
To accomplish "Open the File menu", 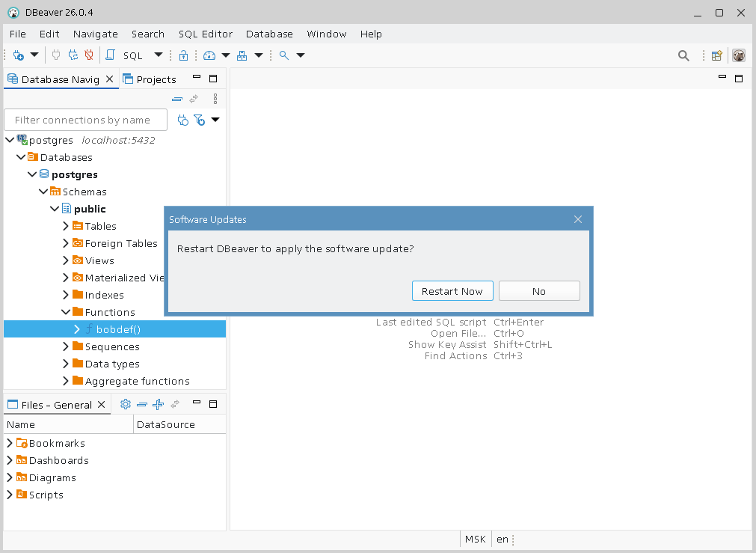I will pyautogui.click(x=18, y=34).
